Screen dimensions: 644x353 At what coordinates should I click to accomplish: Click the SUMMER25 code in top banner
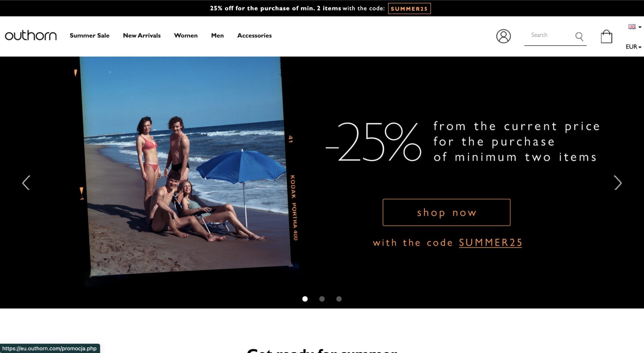click(x=409, y=9)
